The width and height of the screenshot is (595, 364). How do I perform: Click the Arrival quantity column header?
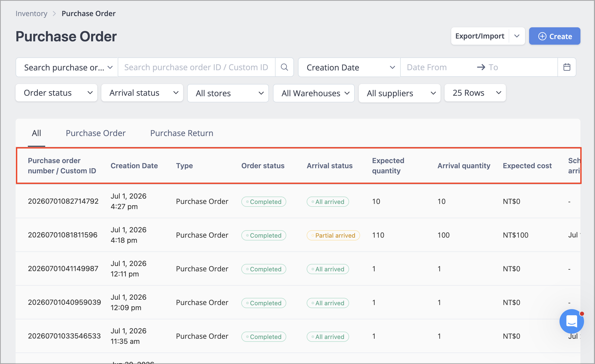tap(464, 166)
